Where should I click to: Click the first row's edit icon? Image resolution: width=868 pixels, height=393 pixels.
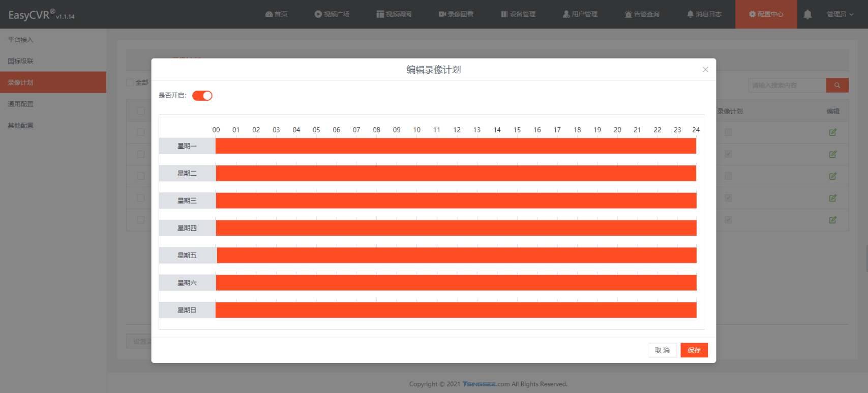tap(832, 132)
